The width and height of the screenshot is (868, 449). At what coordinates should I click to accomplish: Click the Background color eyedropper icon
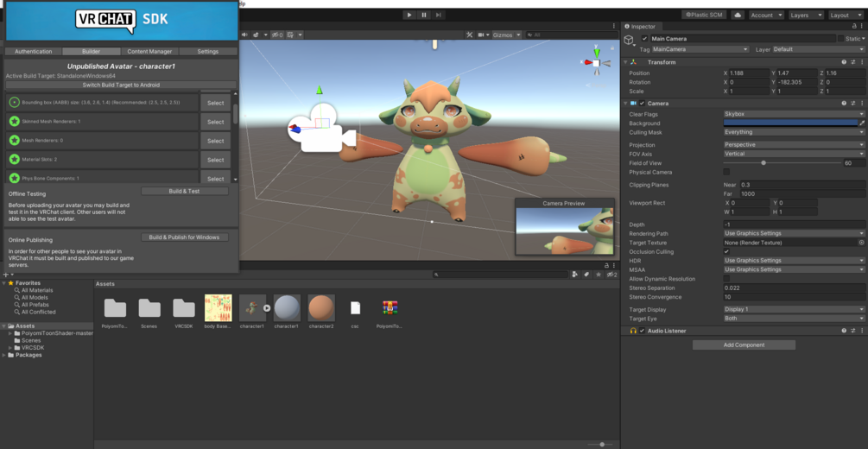(x=862, y=123)
